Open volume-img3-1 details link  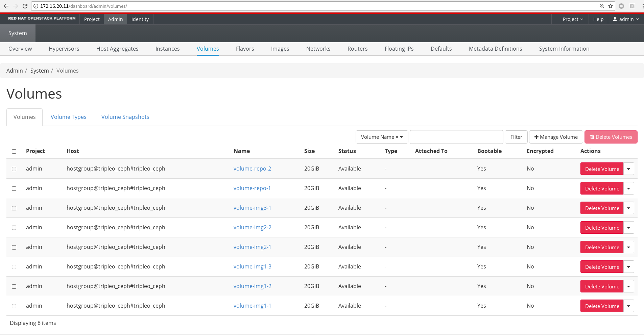252,208
